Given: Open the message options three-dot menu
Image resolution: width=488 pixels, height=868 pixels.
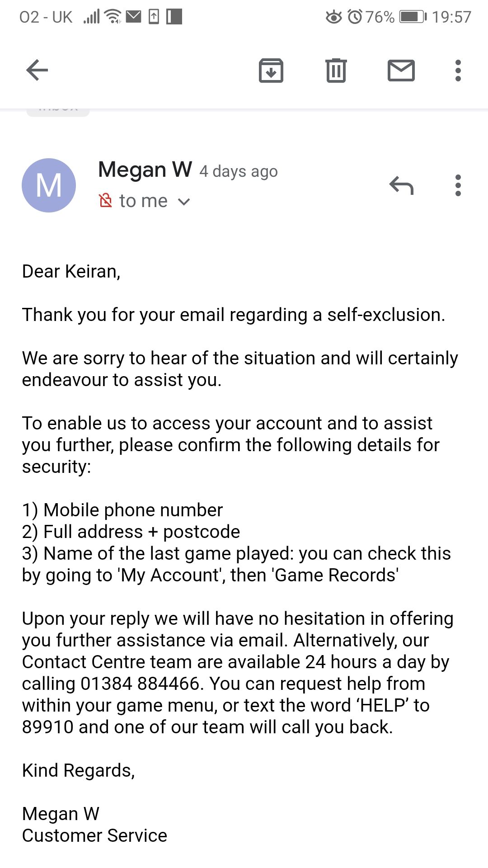Looking at the screenshot, I should pyautogui.click(x=458, y=185).
